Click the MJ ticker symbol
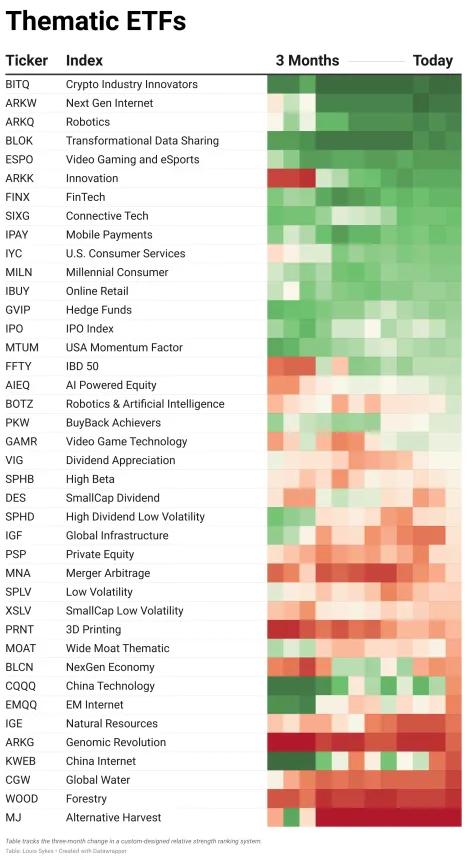Viewport: 467px width, 860px height. tap(14, 817)
